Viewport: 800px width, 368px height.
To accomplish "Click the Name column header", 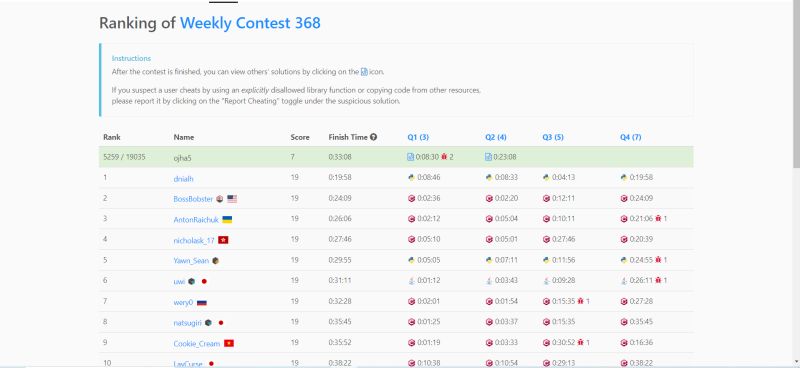I will (x=184, y=137).
